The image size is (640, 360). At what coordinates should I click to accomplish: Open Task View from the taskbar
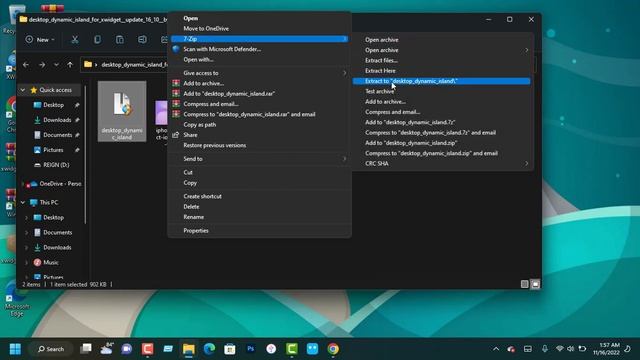(86, 349)
